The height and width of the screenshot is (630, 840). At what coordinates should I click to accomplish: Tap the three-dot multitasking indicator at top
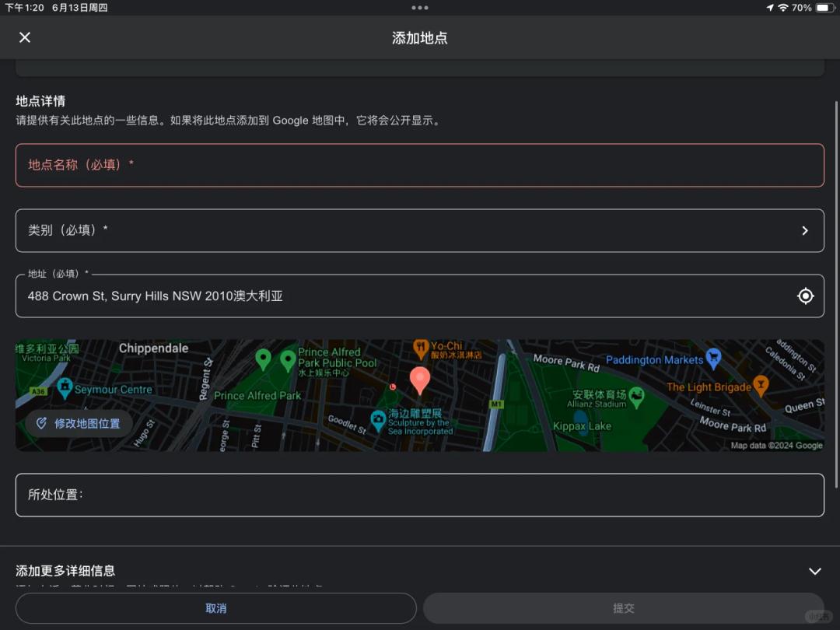420,8
